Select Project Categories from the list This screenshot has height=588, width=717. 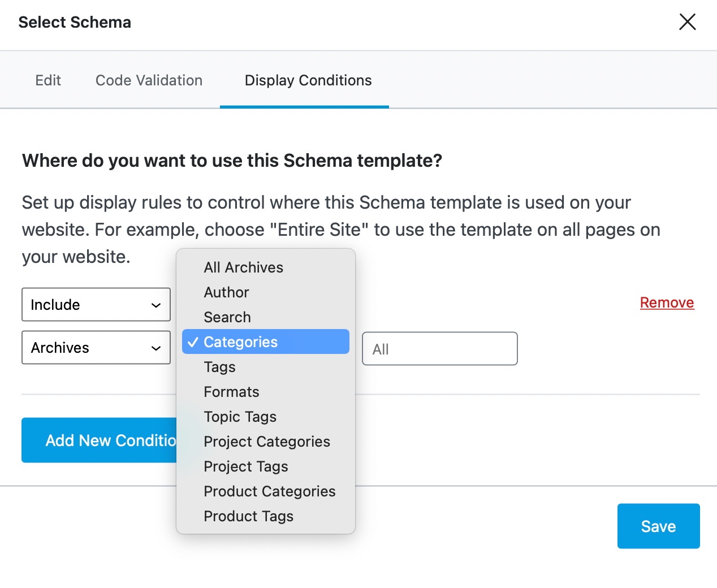[x=267, y=441]
